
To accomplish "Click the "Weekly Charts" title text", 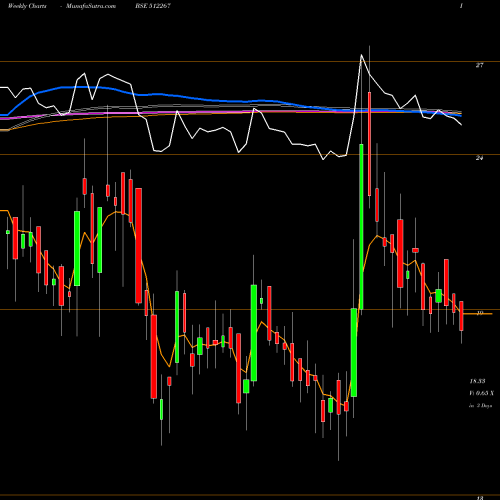I will pos(27,6).
